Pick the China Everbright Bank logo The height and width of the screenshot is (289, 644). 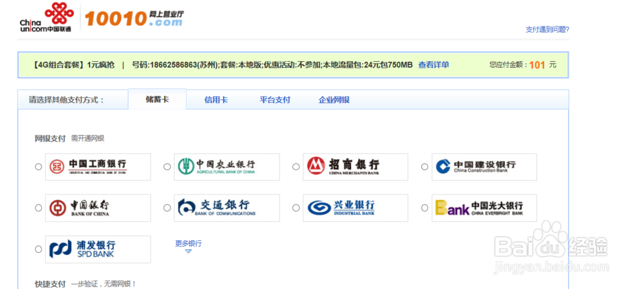484,208
